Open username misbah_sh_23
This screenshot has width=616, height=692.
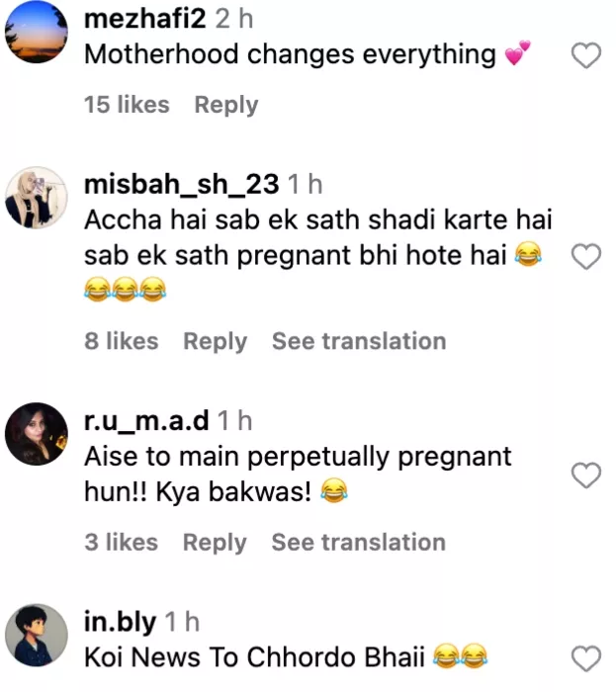pyautogui.click(x=181, y=184)
